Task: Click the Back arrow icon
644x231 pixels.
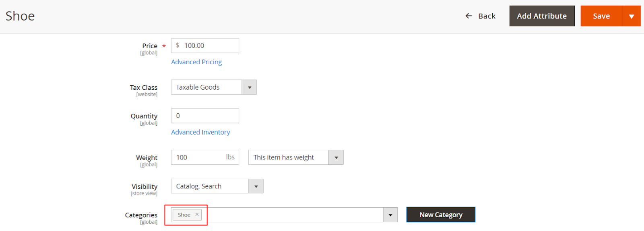Action: point(469,16)
